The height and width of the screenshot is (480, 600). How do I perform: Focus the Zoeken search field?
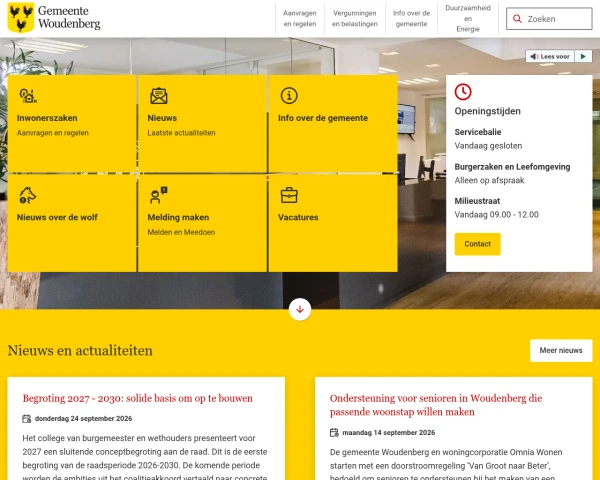549,19
